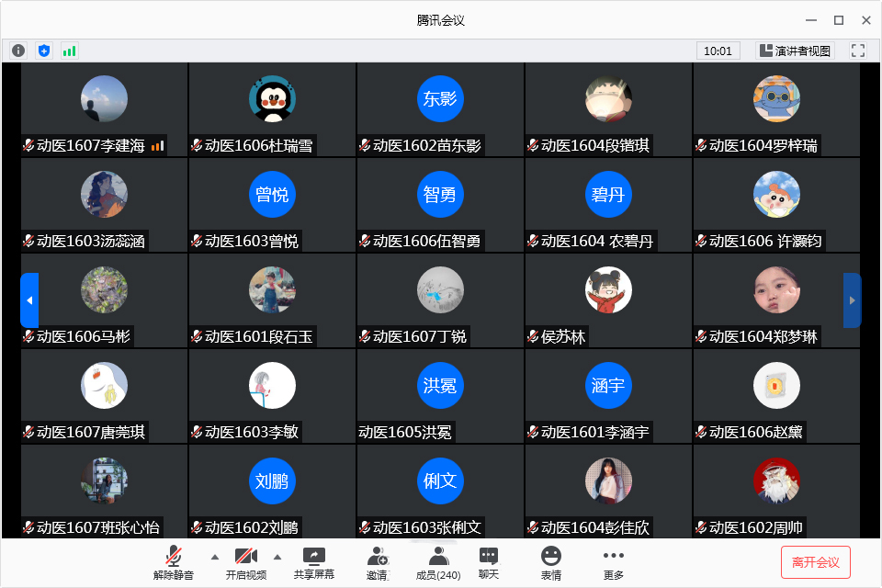Screen dimensions: 882x588
Task: Click orange audio level bars beside 李建海
Action: 157,146
